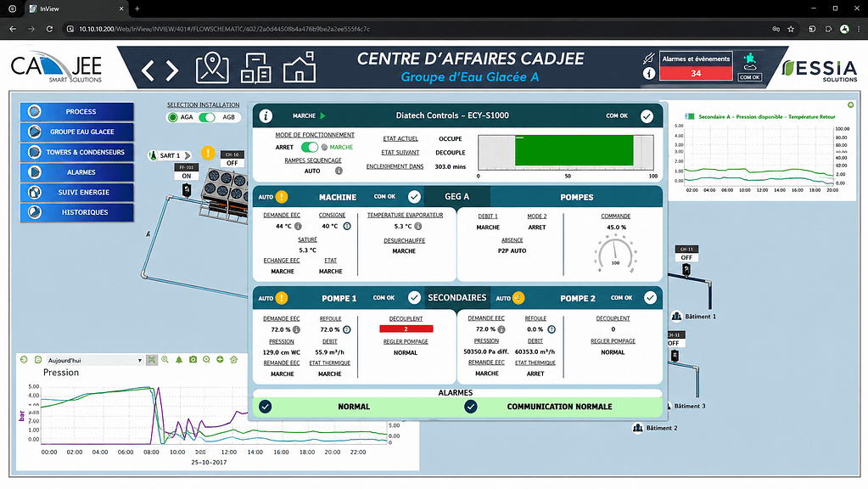
Task: Click the CH-10 OFF status indicator
Action: tap(232, 159)
